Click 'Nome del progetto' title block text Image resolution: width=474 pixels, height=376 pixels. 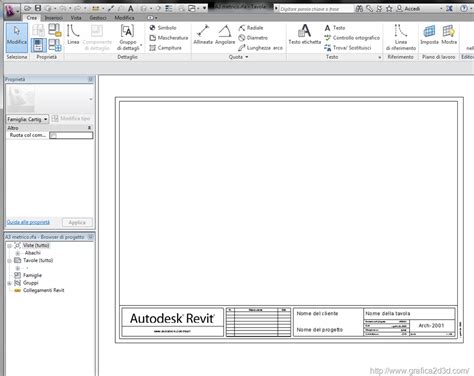click(x=320, y=330)
